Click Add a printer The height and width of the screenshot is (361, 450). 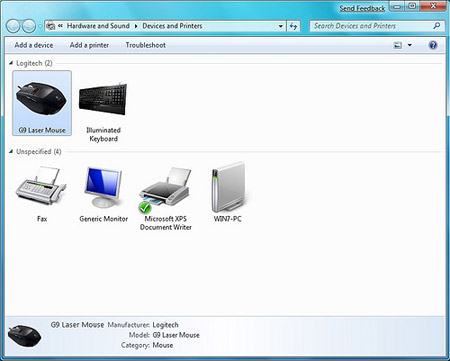[x=89, y=45]
